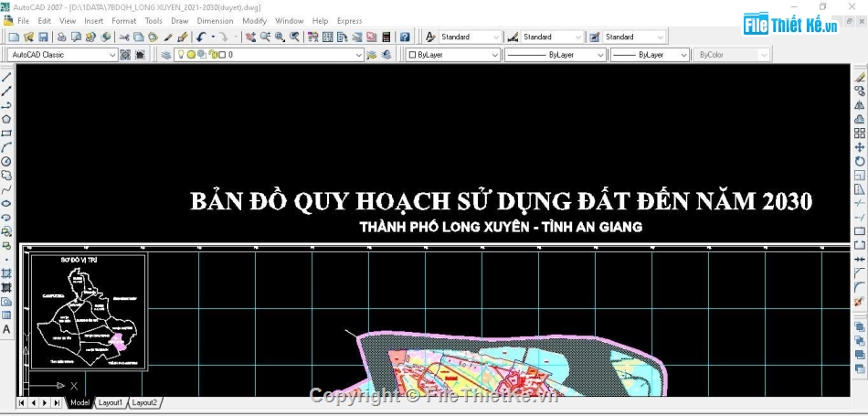Image resolution: width=868 pixels, height=416 pixels.
Task: Select the Rectangle draw tool
Action: tap(6, 133)
